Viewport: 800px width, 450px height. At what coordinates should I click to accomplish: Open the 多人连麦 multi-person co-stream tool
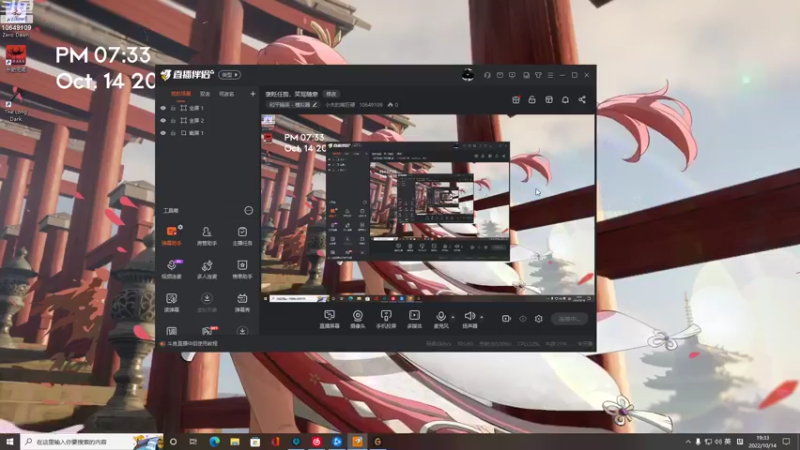coord(207,269)
